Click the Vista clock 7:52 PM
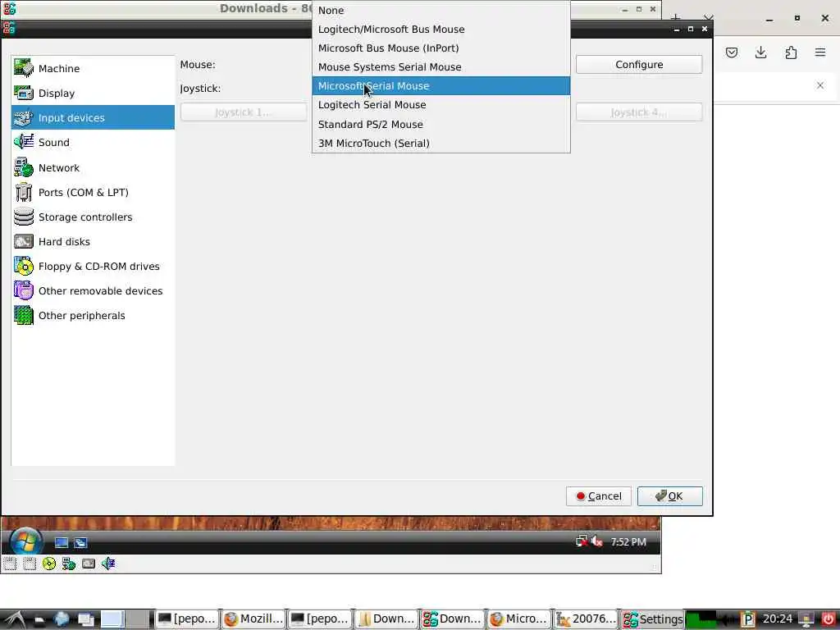The width and height of the screenshot is (840, 630). pos(628,541)
